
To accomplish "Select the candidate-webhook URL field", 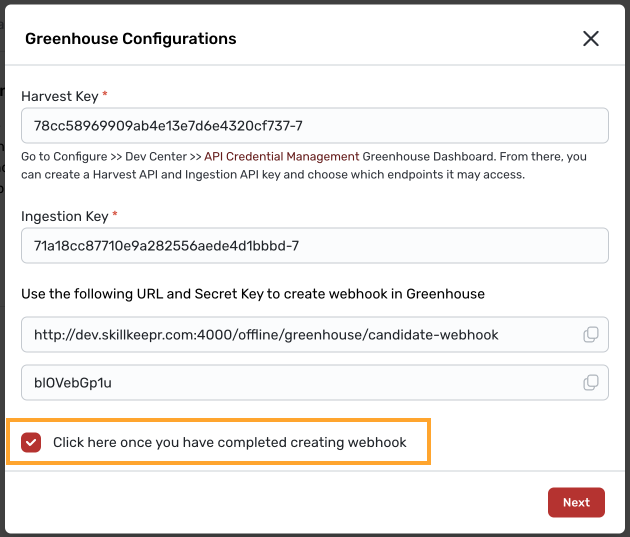I will [x=315, y=335].
